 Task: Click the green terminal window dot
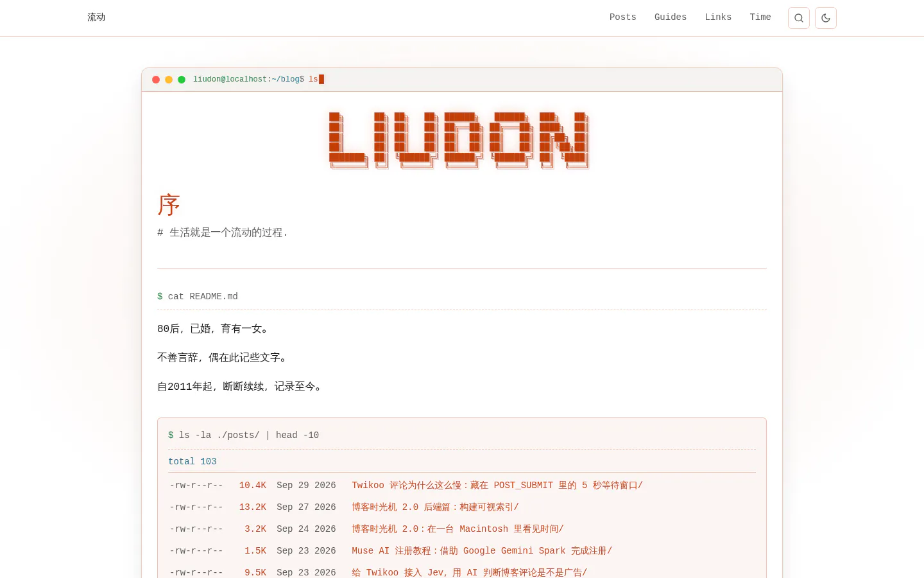(182, 80)
